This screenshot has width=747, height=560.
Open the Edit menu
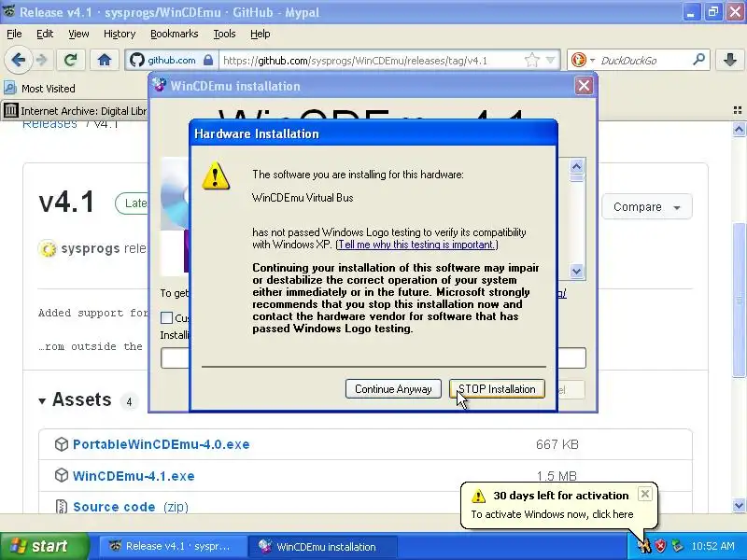click(x=45, y=34)
